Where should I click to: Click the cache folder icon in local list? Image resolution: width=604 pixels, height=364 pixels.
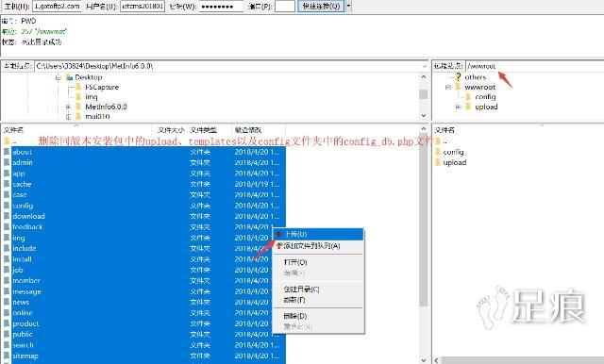pyautogui.click(x=7, y=184)
